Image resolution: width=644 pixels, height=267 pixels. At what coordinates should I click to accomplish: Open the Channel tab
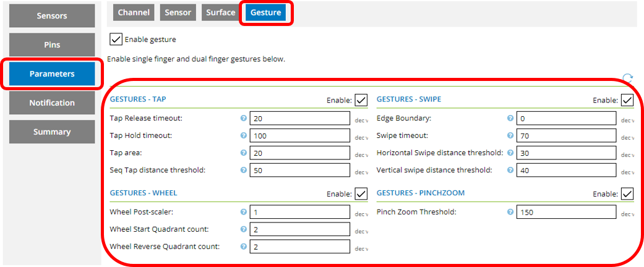(x=134, y=12)
